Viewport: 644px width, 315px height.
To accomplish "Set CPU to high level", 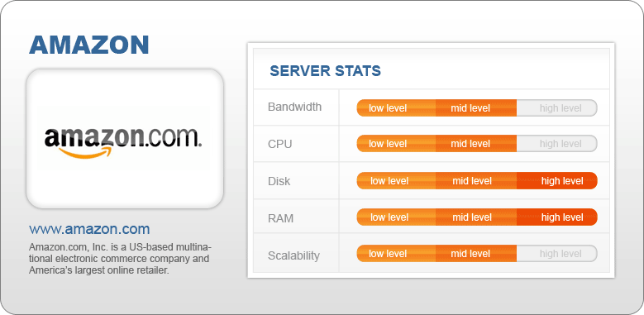I will click(x=557, y=144).
